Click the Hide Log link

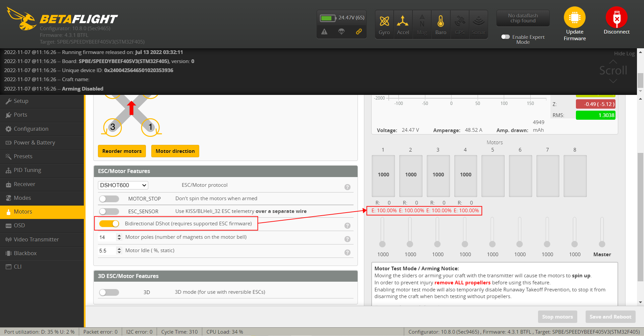pos(624,54)
